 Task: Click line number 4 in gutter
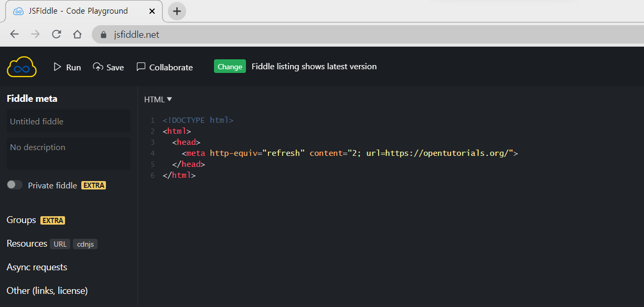click(153, 153)
